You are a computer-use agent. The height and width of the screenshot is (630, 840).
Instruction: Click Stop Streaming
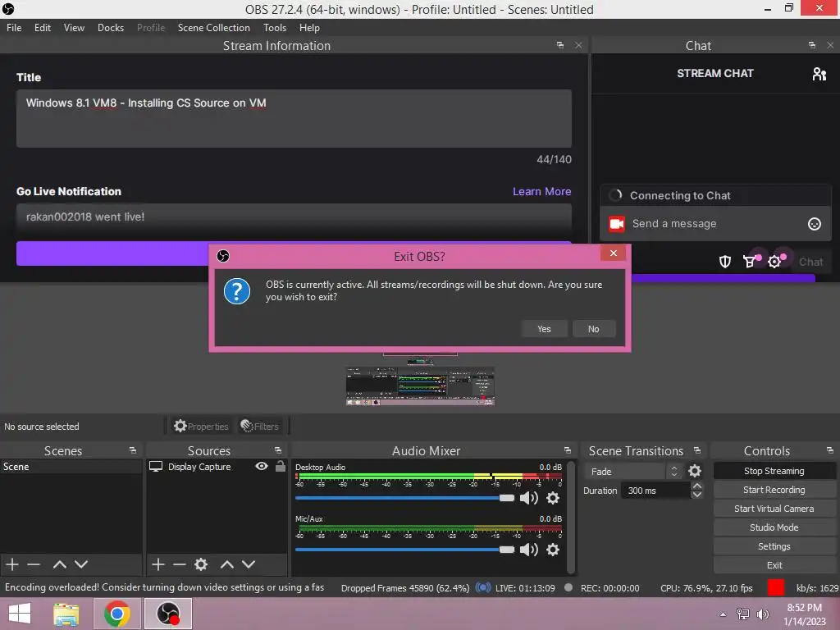point(774,471)
